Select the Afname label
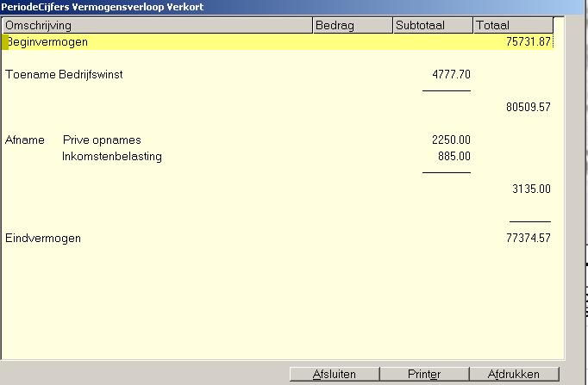 (25, 140)
